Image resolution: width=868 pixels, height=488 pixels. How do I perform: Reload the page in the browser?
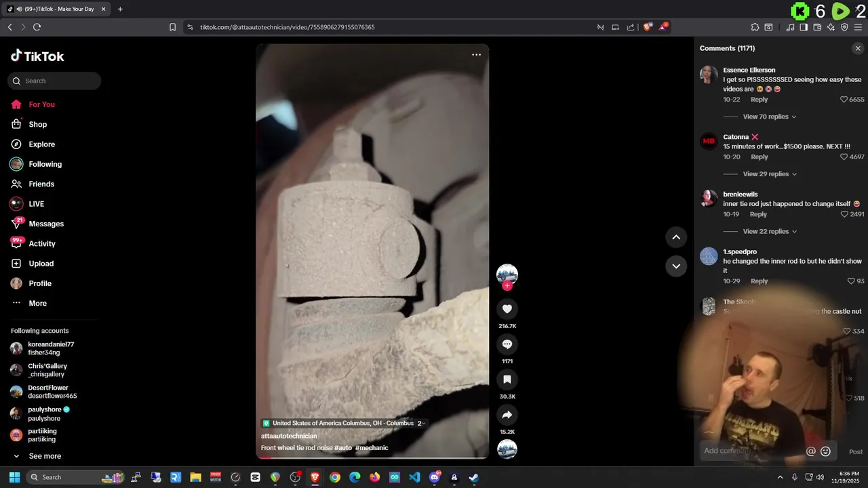tap(37, 27)
